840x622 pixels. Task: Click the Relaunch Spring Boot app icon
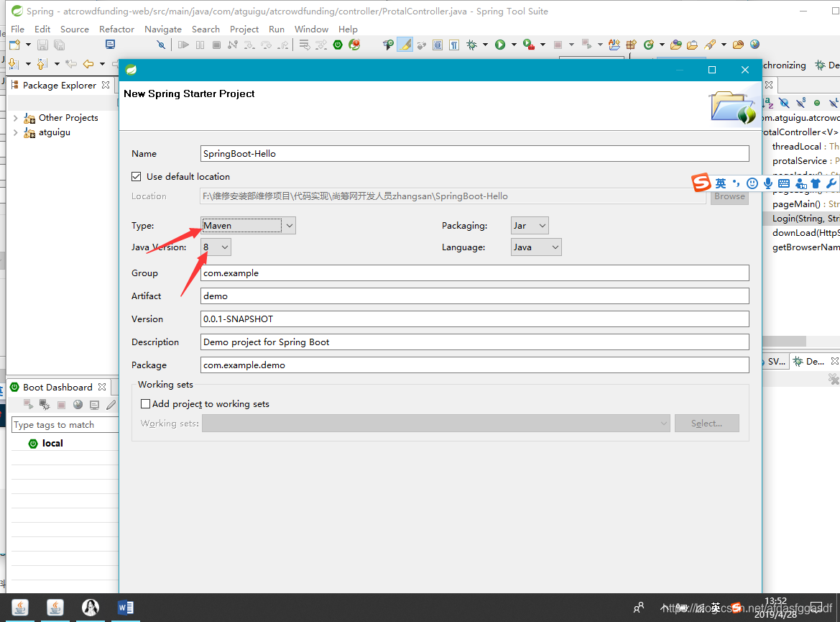(354, 45)
